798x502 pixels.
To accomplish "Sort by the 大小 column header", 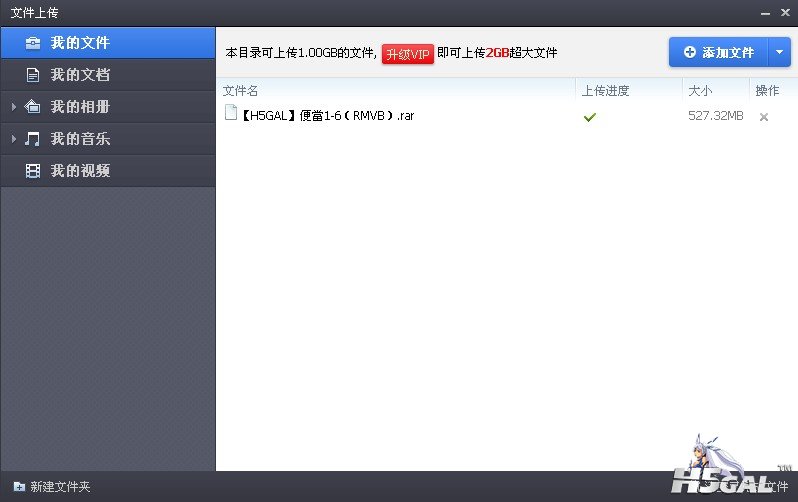I will pos(699,91).
